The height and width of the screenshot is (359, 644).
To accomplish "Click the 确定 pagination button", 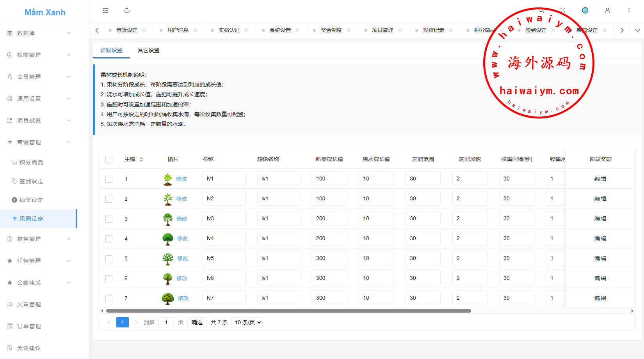I will click(x=197, y=322).
